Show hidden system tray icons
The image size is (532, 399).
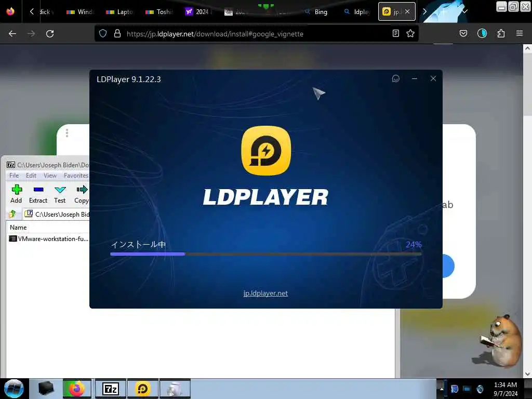click(x=442, y=389)
